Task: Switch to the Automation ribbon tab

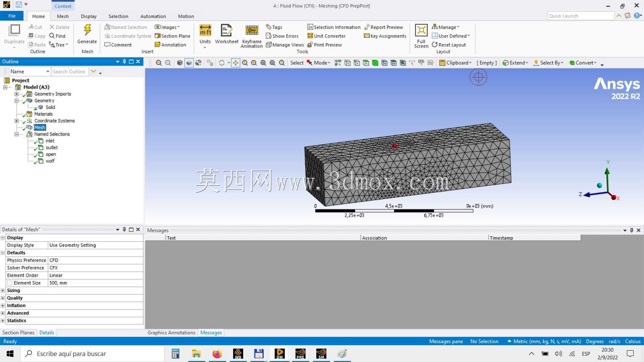Action: (153, 16)
